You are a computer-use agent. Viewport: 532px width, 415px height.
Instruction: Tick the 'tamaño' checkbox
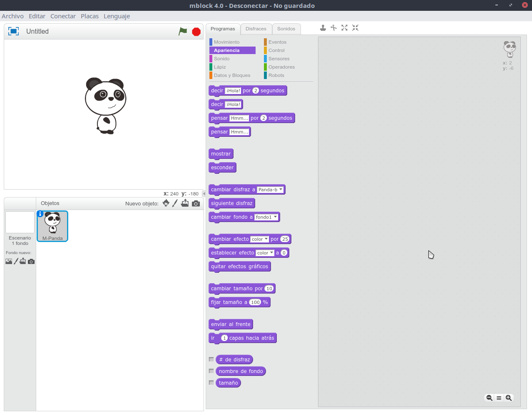click(211, 383)
